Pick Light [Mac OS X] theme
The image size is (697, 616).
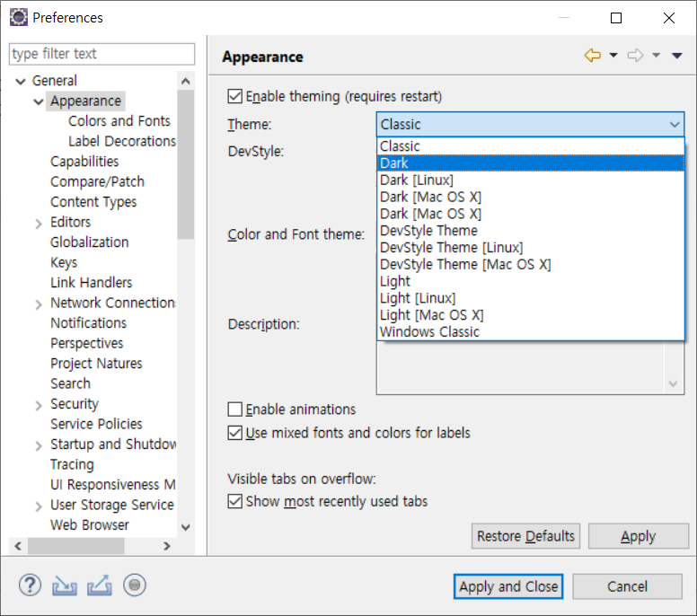coord(530,315)
